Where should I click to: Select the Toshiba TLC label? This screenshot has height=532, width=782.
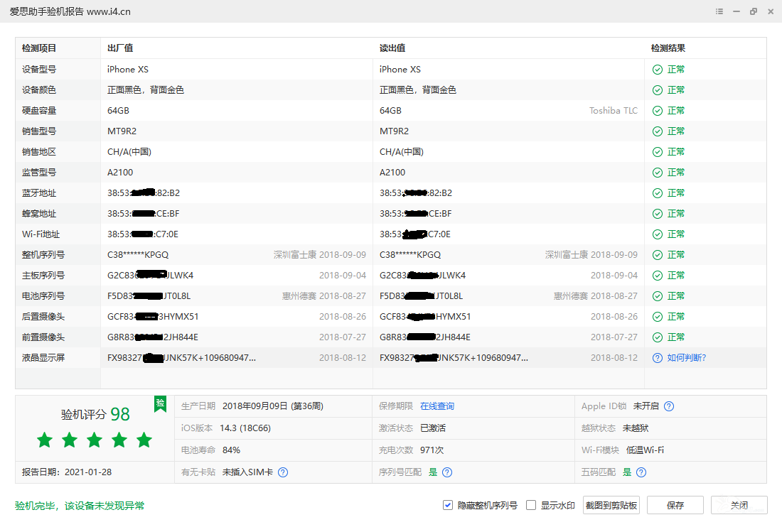[614, 111]
